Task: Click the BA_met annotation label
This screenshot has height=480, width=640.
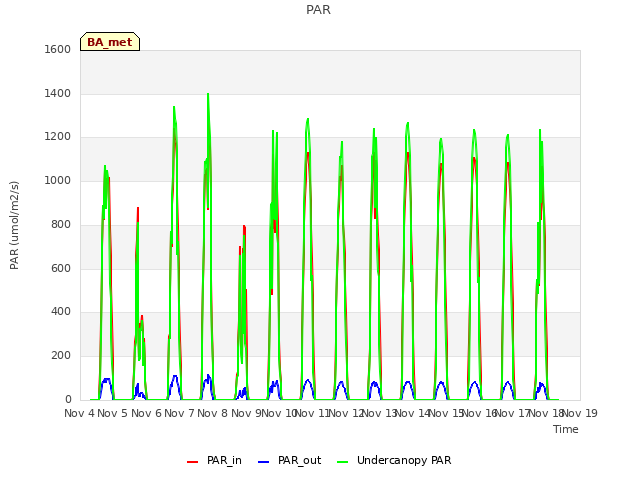Action: coord(110,42)
